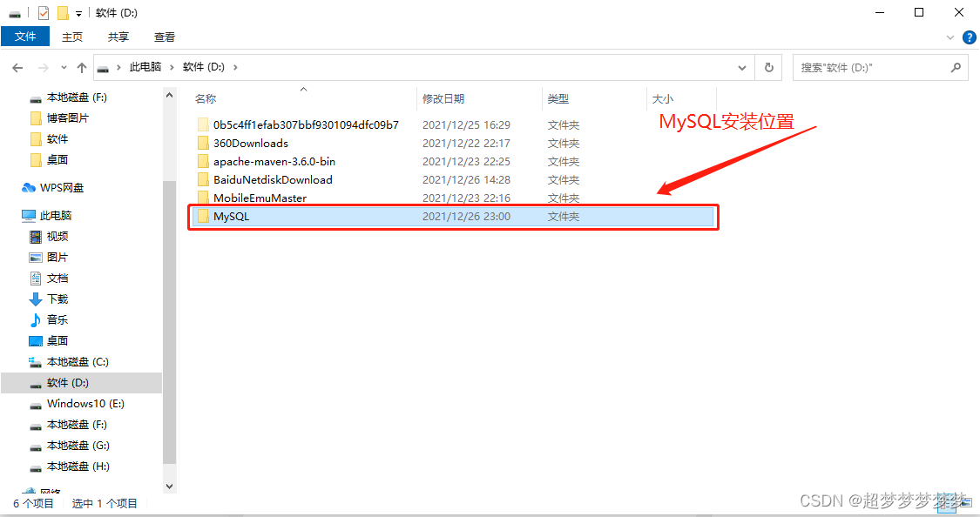Click navigation pane scroll up arrow
Screen dimensions: 980x517
169,95
